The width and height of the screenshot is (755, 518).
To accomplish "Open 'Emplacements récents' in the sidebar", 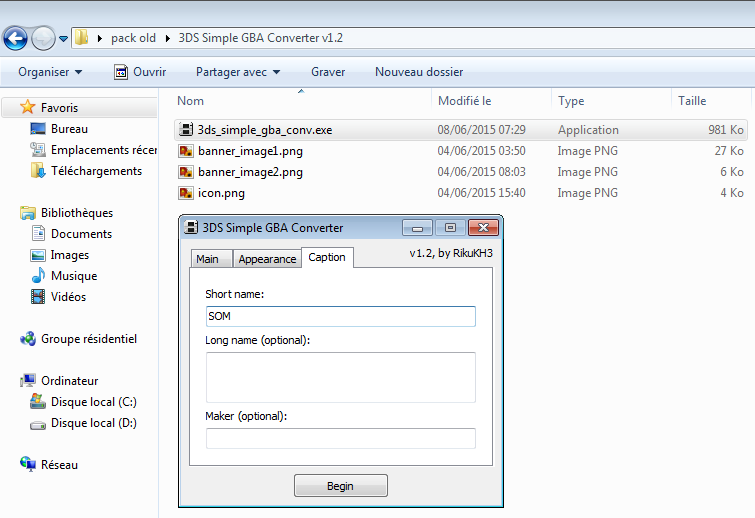I will pos(93,150).
